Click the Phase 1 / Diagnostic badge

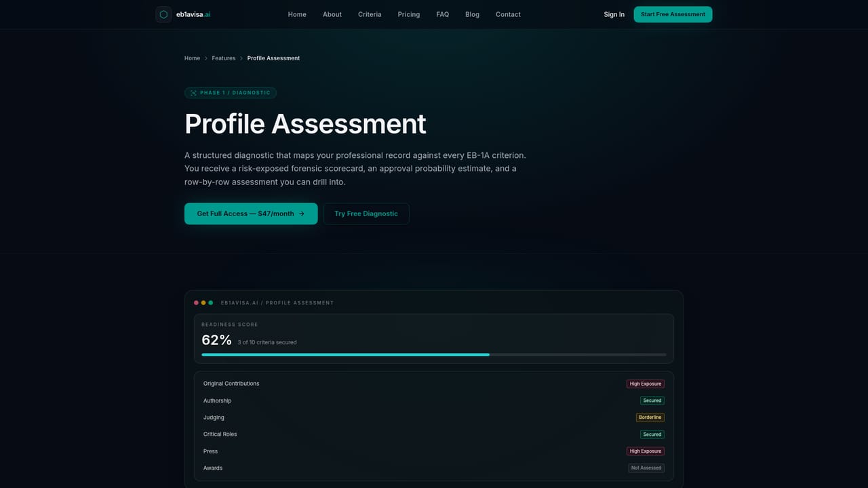[x=231, y=93]
